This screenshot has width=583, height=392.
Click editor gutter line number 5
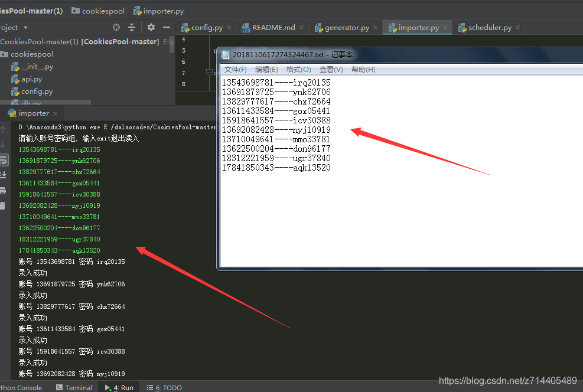pyautogui.click(x=183, y=51)
